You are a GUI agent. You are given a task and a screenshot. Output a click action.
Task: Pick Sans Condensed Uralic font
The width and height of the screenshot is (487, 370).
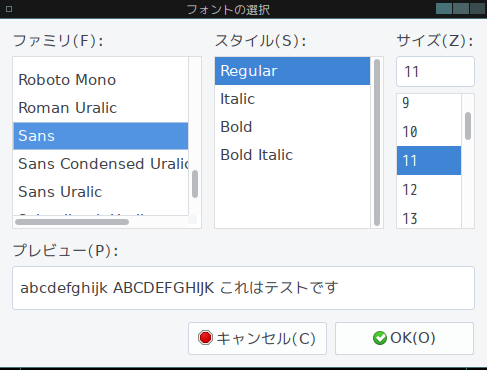101,164
